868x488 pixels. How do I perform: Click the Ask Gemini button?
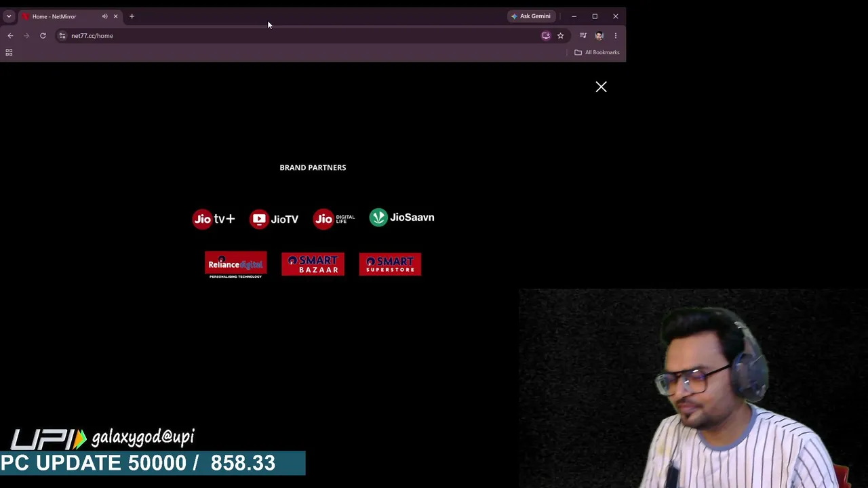point(531,16)
